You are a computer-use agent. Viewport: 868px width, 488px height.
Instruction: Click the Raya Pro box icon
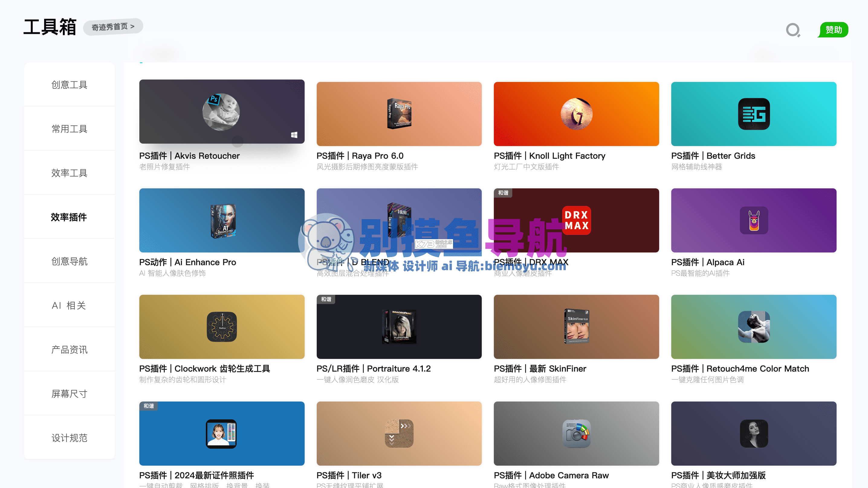pyautogui.click(x=399, y=114)
